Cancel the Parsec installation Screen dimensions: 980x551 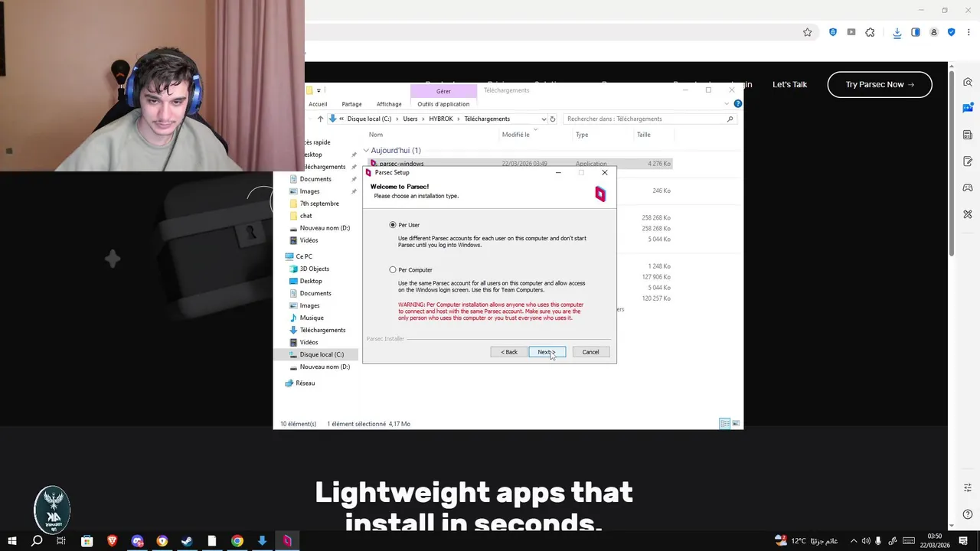[590, 352]
